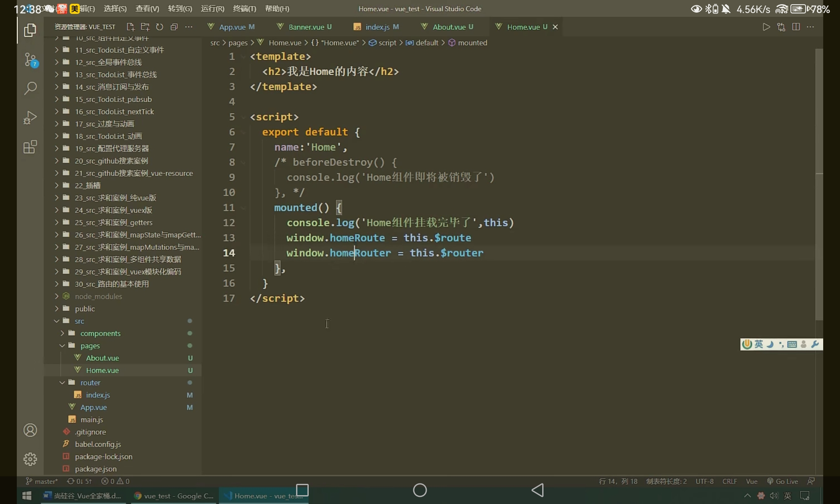Refresh the explorer file tree

click(160, 27)
